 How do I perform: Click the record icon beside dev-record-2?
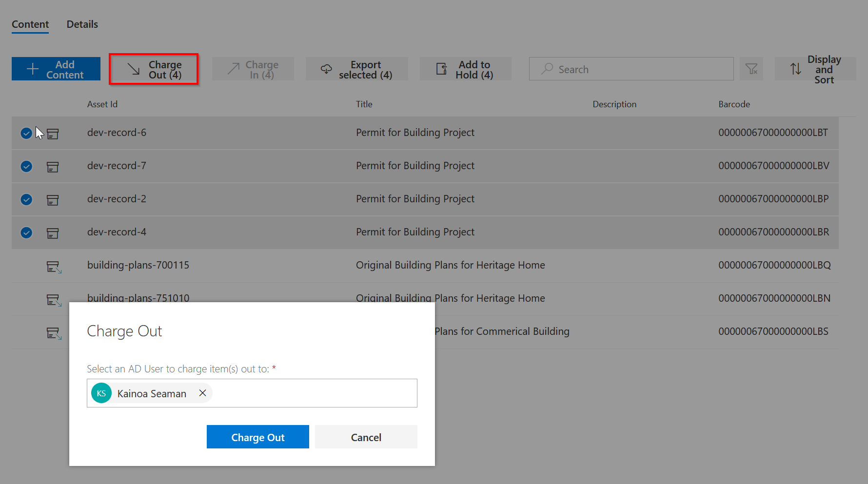tap(53, 200)
